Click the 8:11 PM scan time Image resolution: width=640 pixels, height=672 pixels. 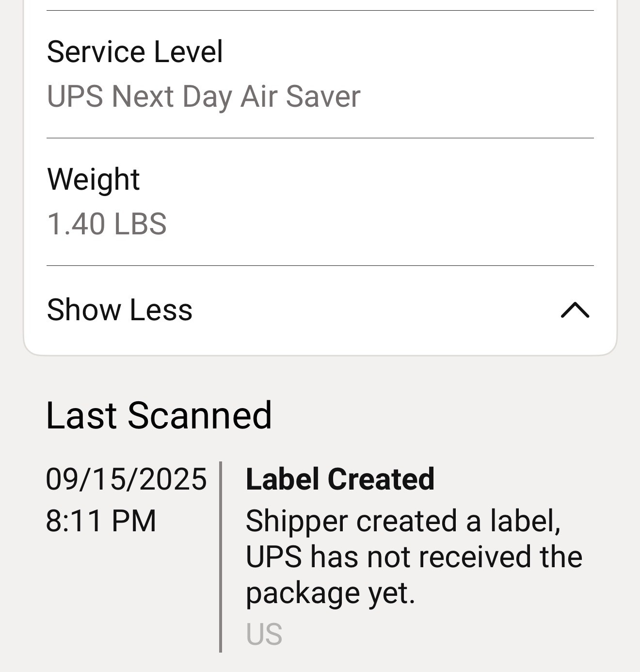point(101,521)
